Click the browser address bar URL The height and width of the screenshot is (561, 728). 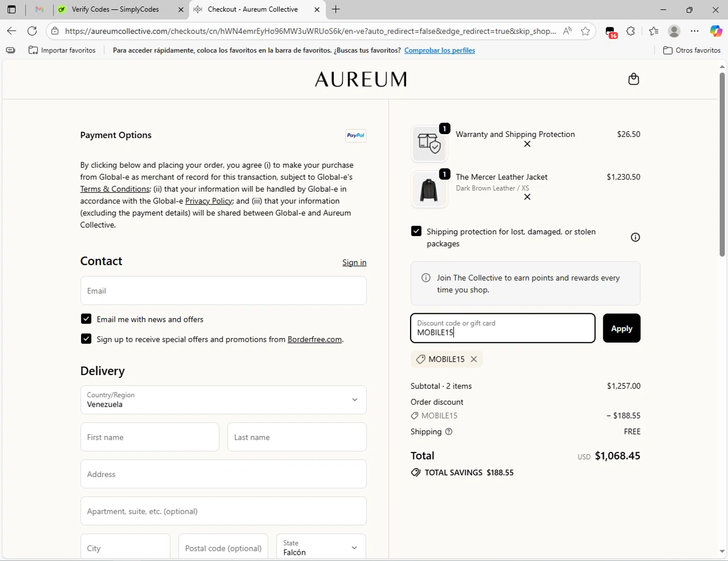pos(311,31)
